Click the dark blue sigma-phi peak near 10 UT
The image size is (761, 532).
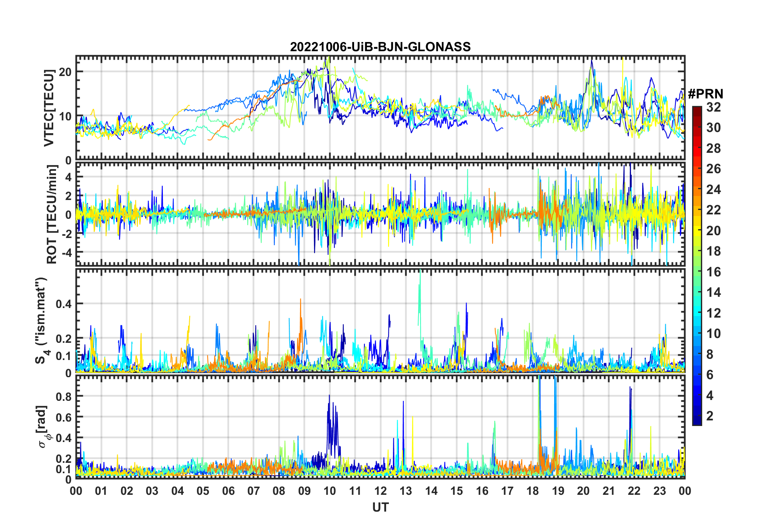tap(329, 396)
